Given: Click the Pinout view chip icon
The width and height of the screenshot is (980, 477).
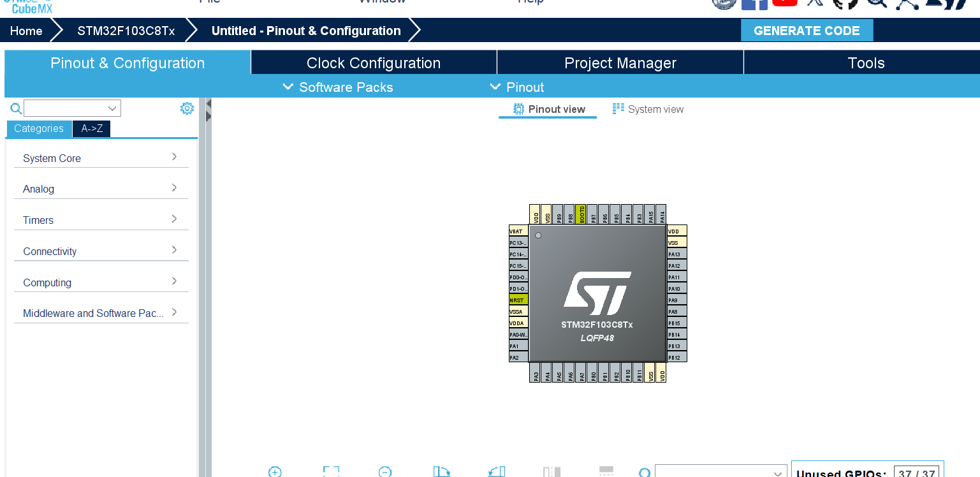Looking at the screenshot, I should (519, 109).
